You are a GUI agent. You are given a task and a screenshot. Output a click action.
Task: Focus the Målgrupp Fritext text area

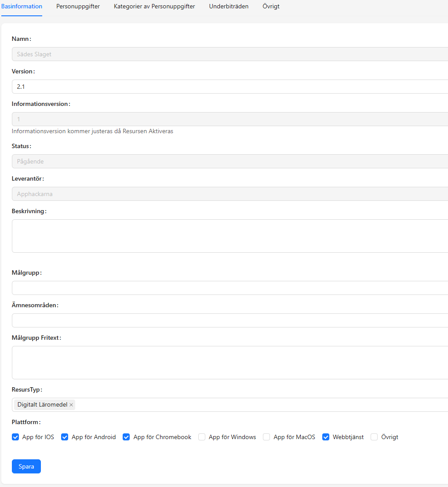click(x=230, y=363)
